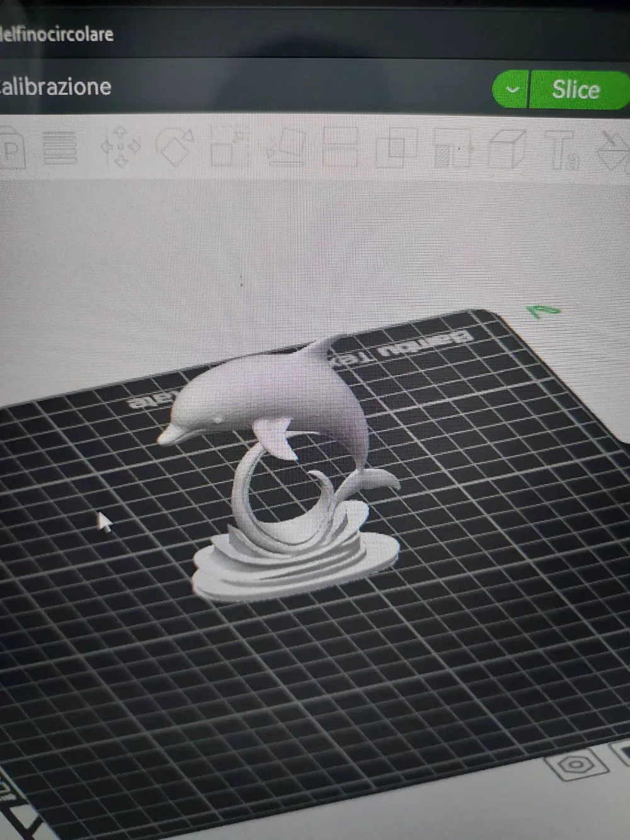Click the delfinocircolare project title
Image resolution: width=630 pixels, height=840 pixels.
click(x=57, y=33)
